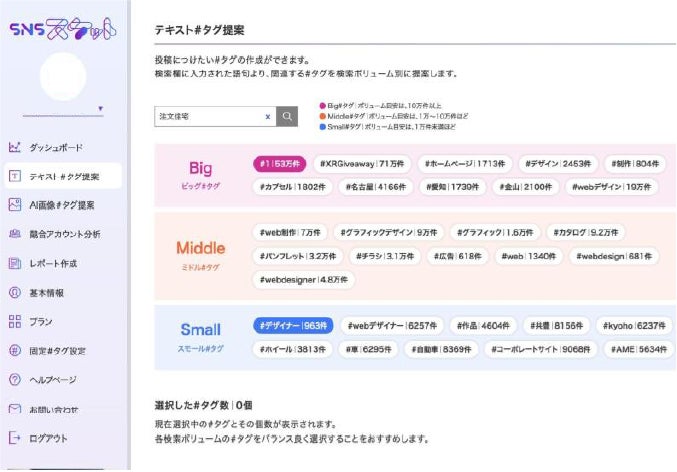677x472 pixels.
Task: Click the orange Middle#タグ legend dot
Action: (323, 116)
